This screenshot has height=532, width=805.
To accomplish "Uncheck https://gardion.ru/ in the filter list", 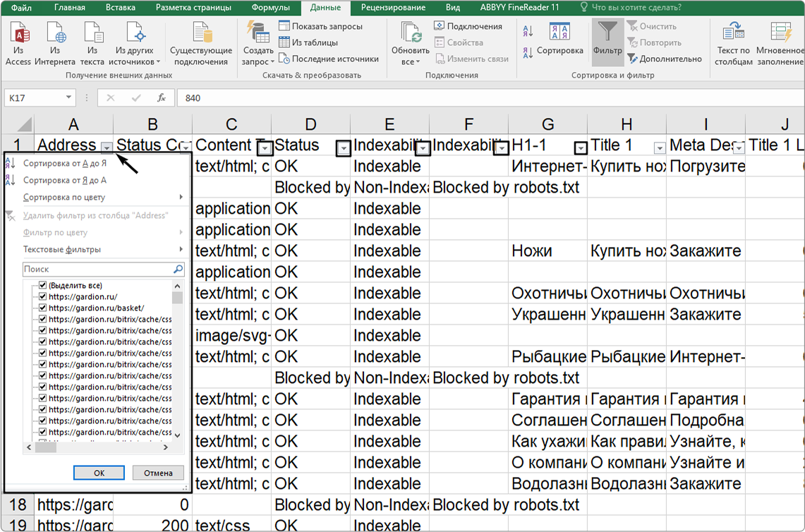I will (x=43, y=296).
